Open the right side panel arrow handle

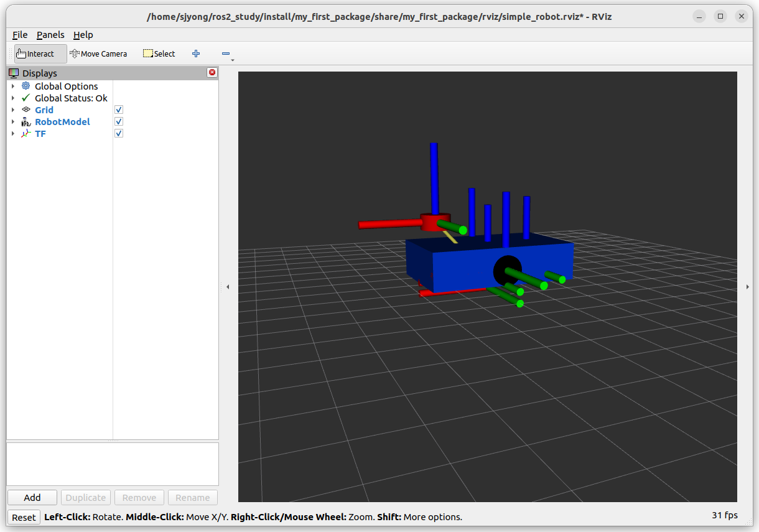pyautogui.click(x=747, y=287)
